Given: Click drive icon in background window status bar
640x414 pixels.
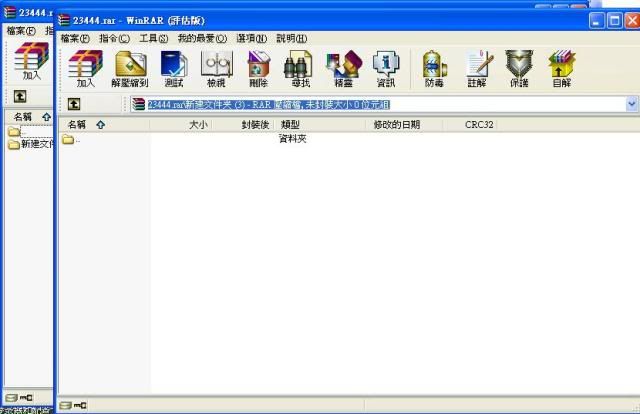Looking at the screenshot, I should click(x=11, y=397).
